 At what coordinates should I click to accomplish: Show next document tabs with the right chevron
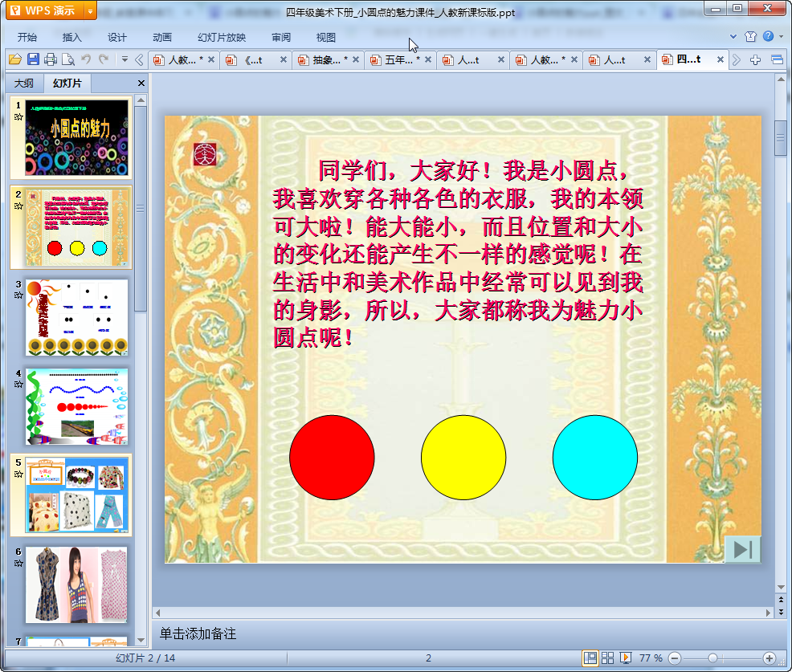[x=737, y=60]
